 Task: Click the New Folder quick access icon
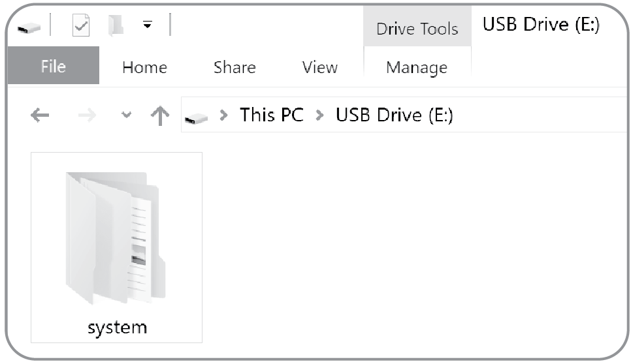[x=116, y=25]
